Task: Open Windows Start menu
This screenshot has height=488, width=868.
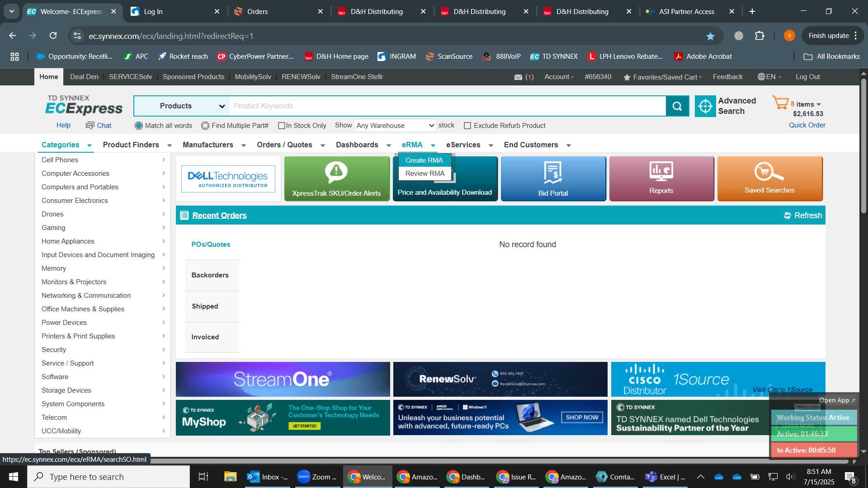Action: 14,477
